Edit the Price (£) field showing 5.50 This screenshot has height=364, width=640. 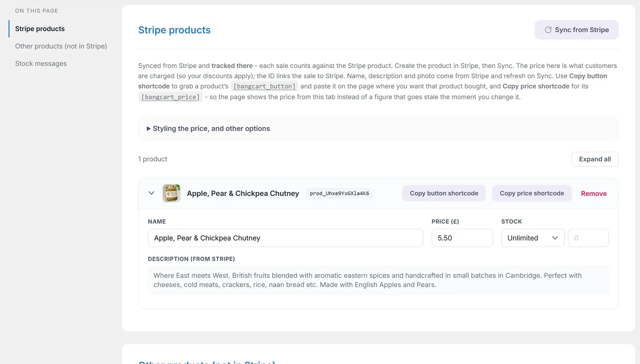[462, 238]
